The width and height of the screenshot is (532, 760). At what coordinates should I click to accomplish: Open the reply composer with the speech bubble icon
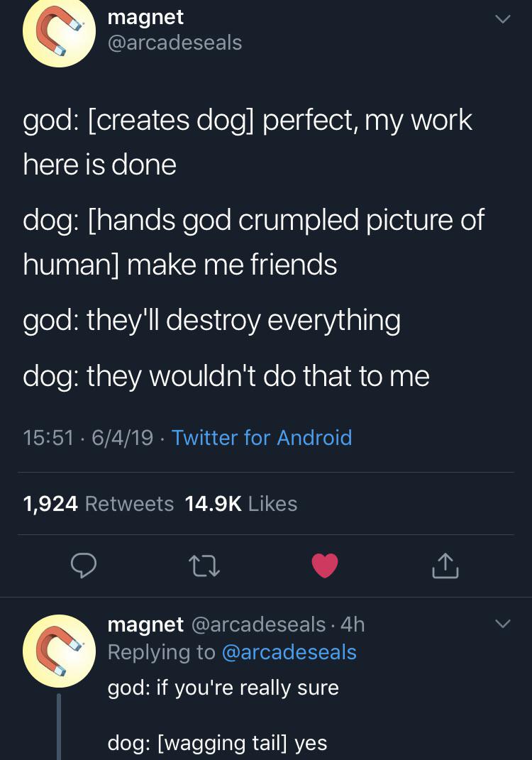[83, 566]
